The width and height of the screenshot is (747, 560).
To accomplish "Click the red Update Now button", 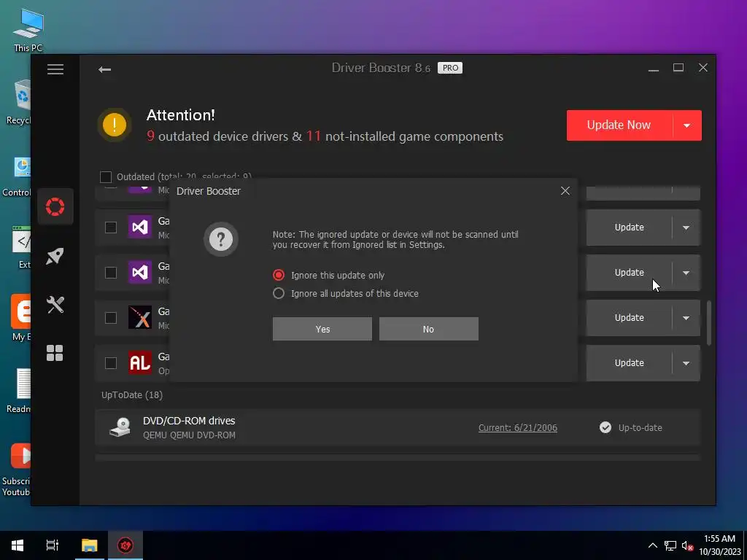I will click(x=619, y=125).
